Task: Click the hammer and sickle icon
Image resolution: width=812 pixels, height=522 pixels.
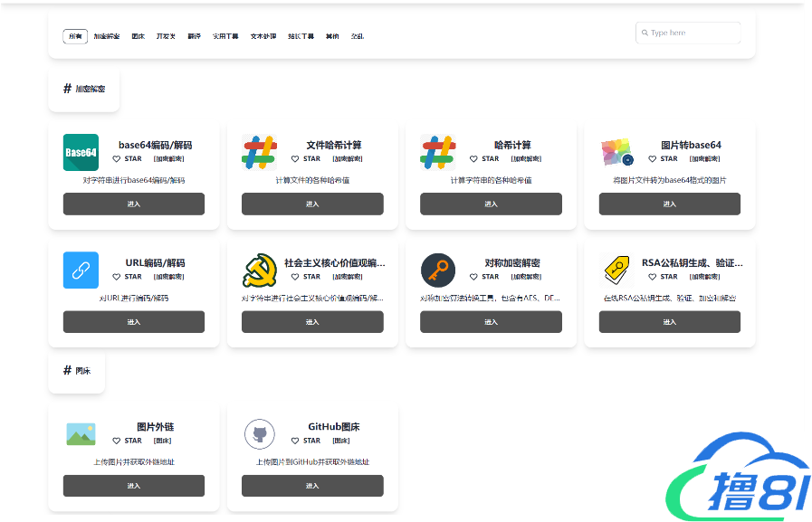Action: (259, 270)
